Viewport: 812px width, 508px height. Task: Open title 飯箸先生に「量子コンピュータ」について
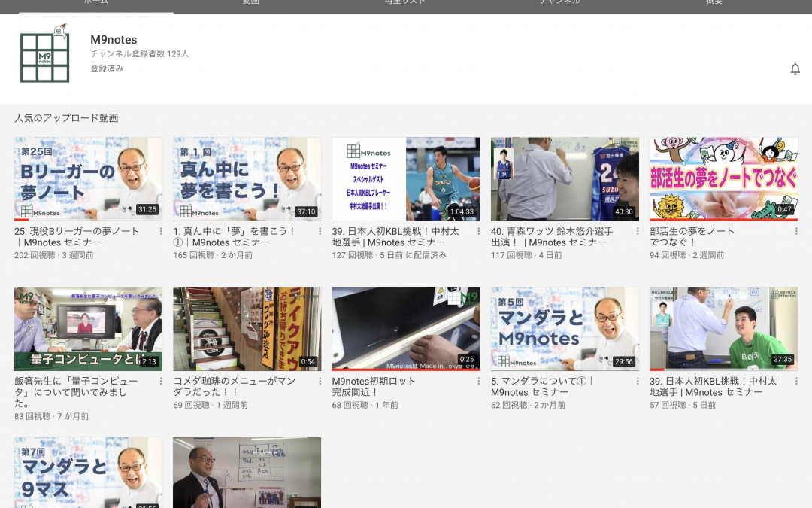point(76,392)
